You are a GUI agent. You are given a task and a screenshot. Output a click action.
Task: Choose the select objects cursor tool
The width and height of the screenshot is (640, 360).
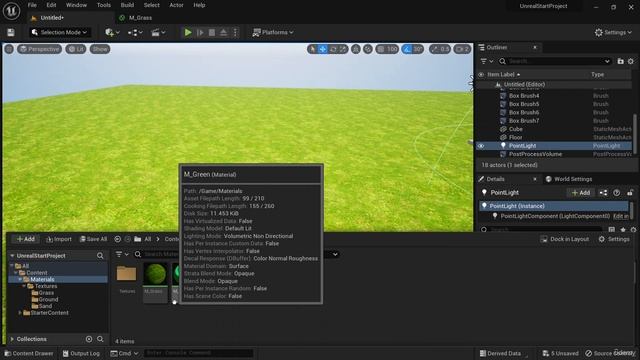[x=313, y=49]
